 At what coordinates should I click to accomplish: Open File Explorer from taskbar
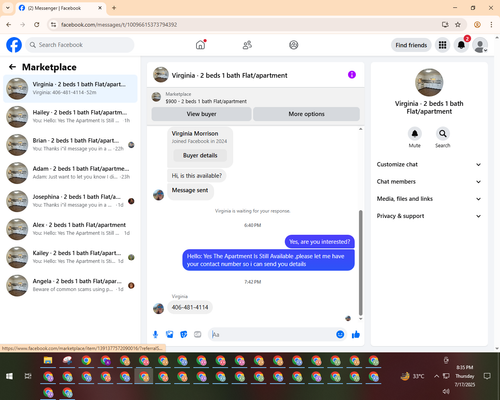pyautogui.click(x=48, y=360)
